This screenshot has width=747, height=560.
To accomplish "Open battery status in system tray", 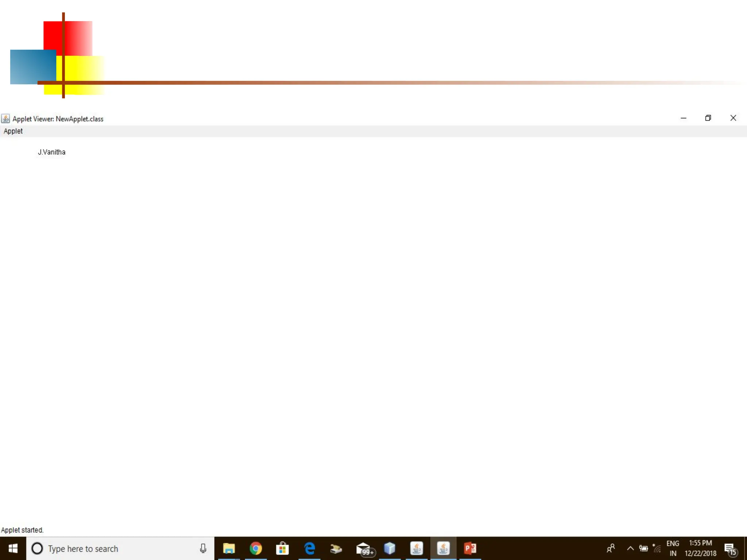I will coord(643,548).
